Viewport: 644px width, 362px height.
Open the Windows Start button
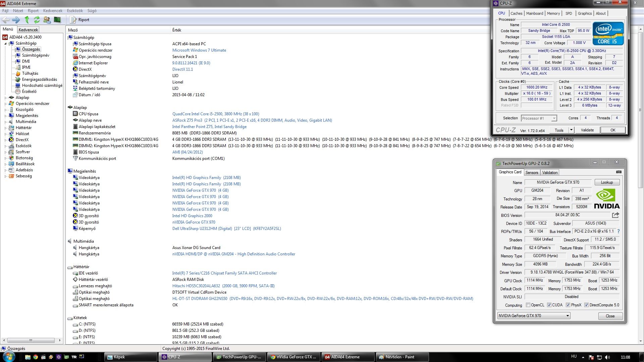point(8,357)
